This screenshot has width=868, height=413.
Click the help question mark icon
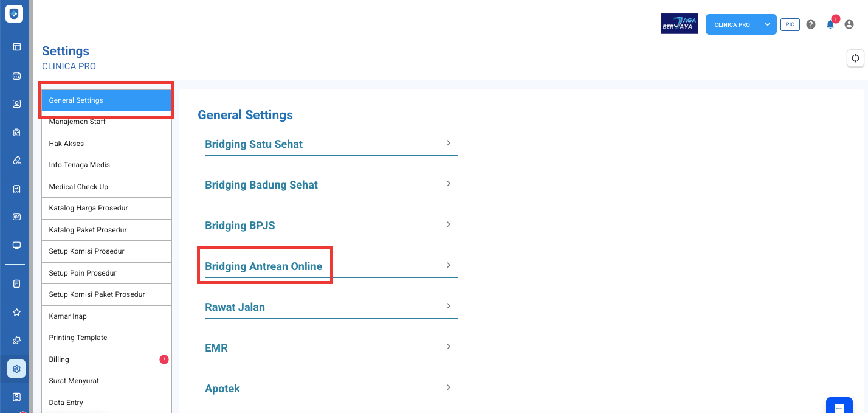[811, 25]
